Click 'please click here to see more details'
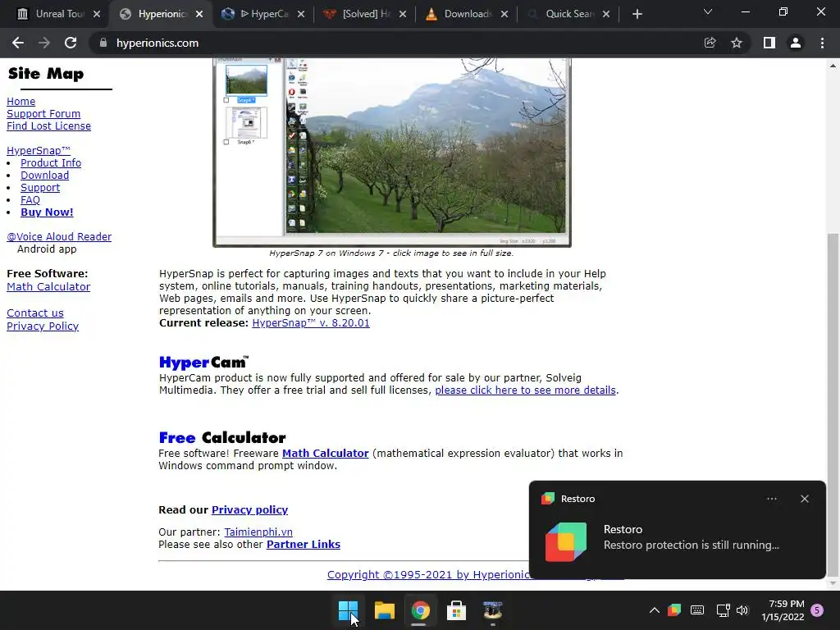This screenshot has width=840, height=630. click(525, 390)
